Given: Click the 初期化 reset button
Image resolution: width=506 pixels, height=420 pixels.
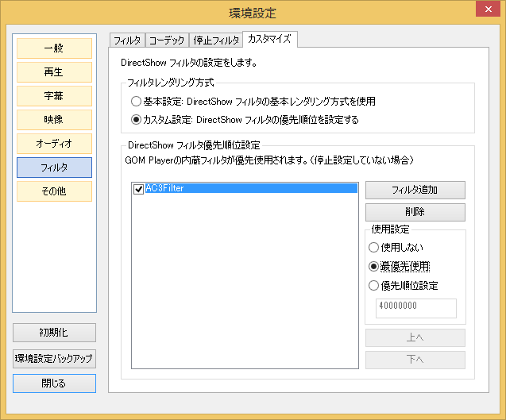Looking at the screenshot, I should point(54,333).
